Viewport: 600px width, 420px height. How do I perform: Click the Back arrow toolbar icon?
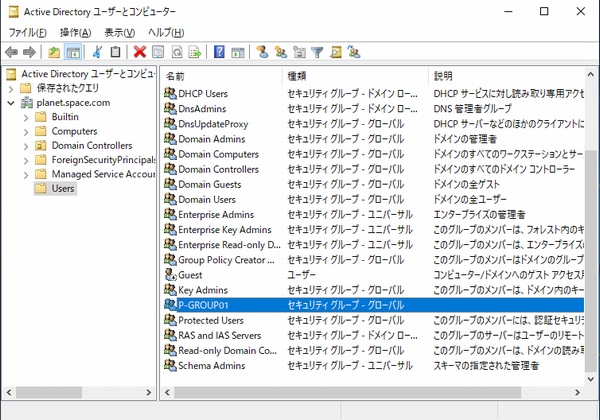(11, 52)
